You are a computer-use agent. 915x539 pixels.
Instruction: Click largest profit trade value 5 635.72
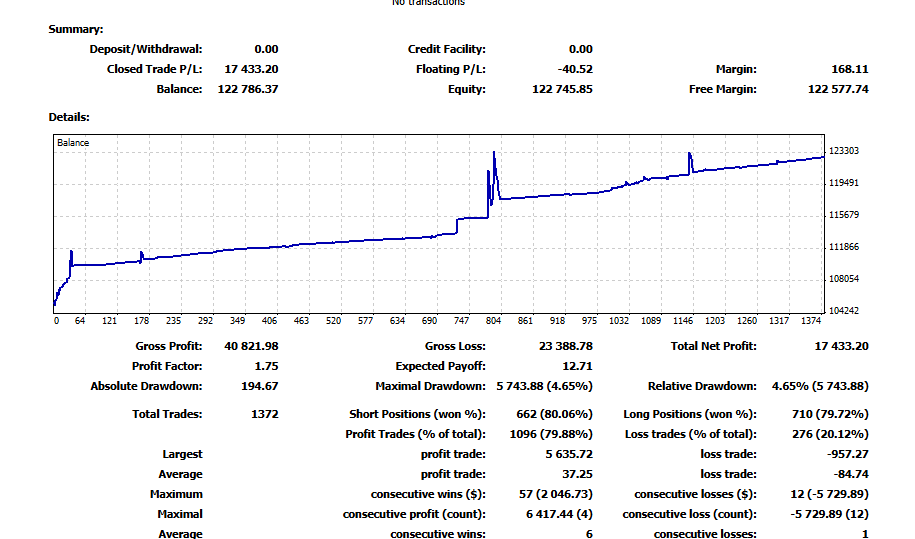click(569, 453)
